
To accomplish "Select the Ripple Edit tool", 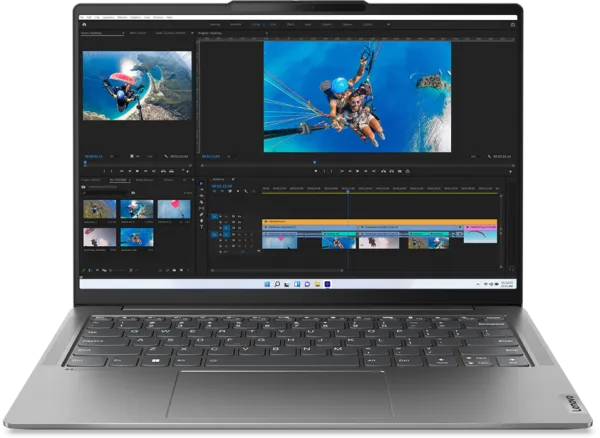I will click(x=202, y=195).
